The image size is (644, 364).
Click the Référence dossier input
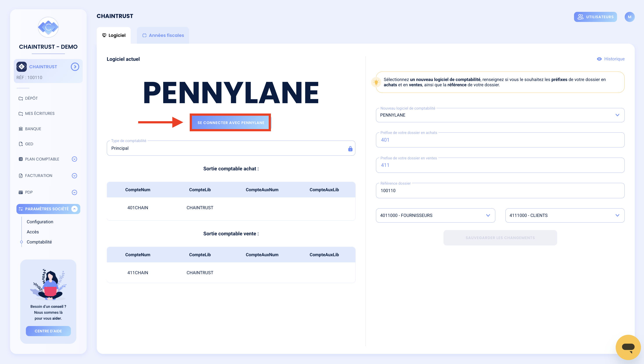point(500,191)
